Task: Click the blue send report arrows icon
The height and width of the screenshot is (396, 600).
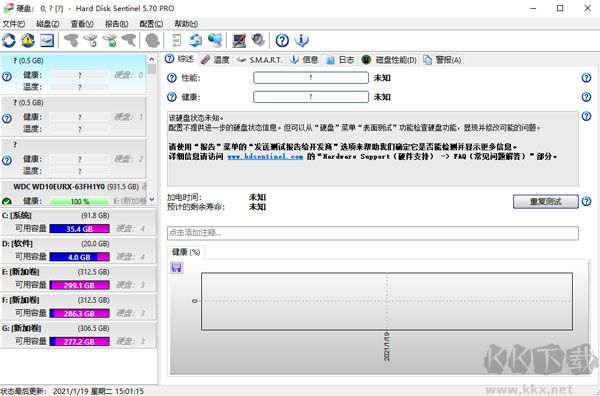Action: click(x=196, y=40)
